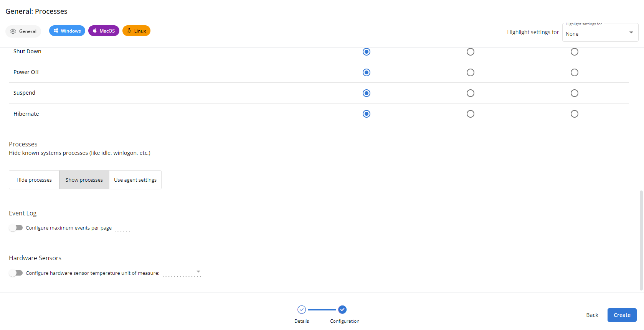The width and height of the screenshot is (644, 330).
Task: Switch to Hide processes option
Action: pos(34,179)
